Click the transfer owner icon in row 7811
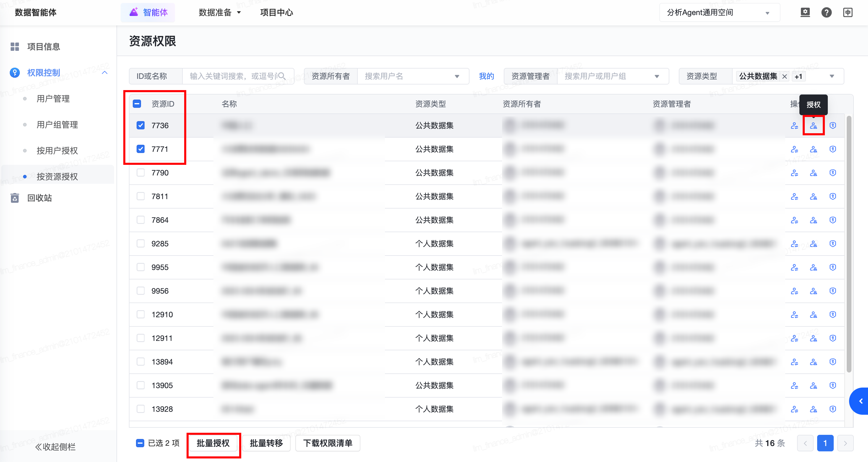Screen dimensions: 868x462 (794, 196)
